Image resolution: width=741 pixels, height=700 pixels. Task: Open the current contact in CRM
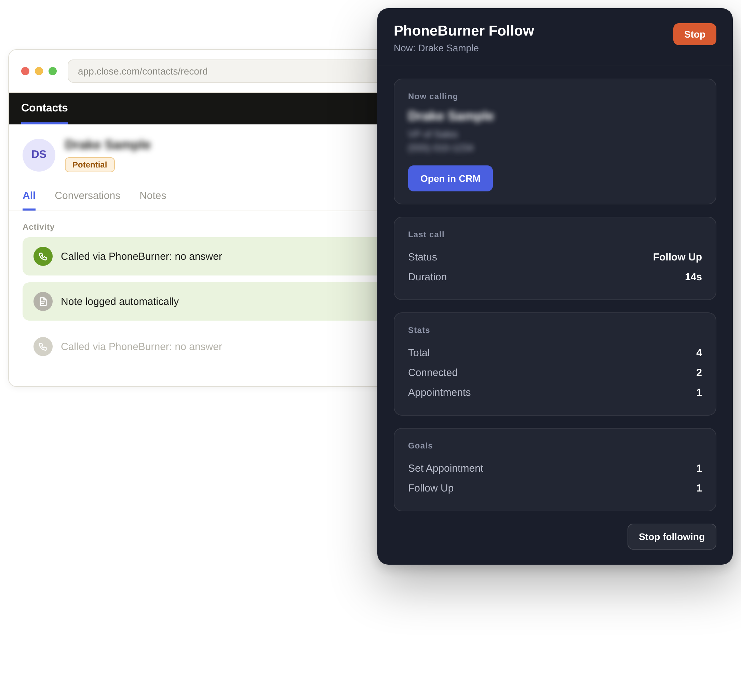pos(450,178)
